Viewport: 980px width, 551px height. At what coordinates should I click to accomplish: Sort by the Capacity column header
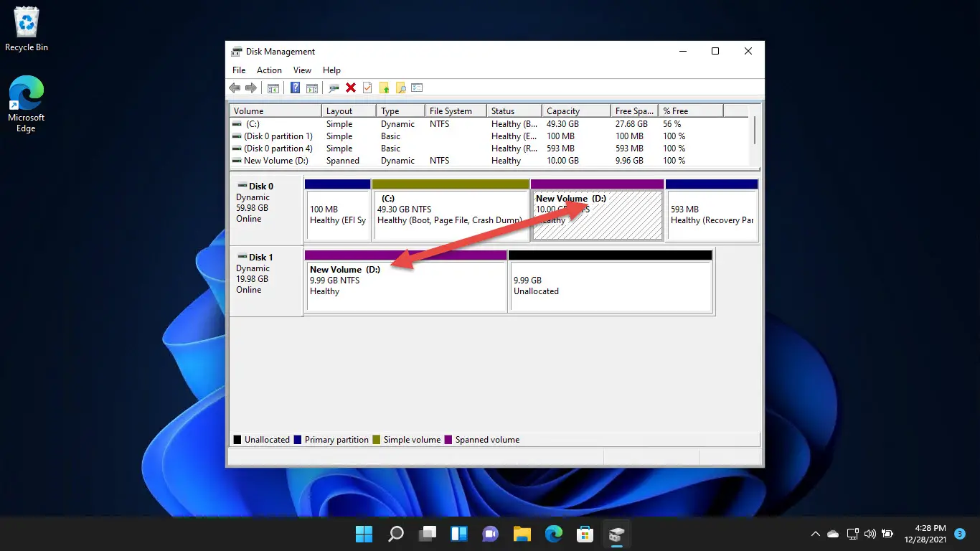click(x=576, y=111)
